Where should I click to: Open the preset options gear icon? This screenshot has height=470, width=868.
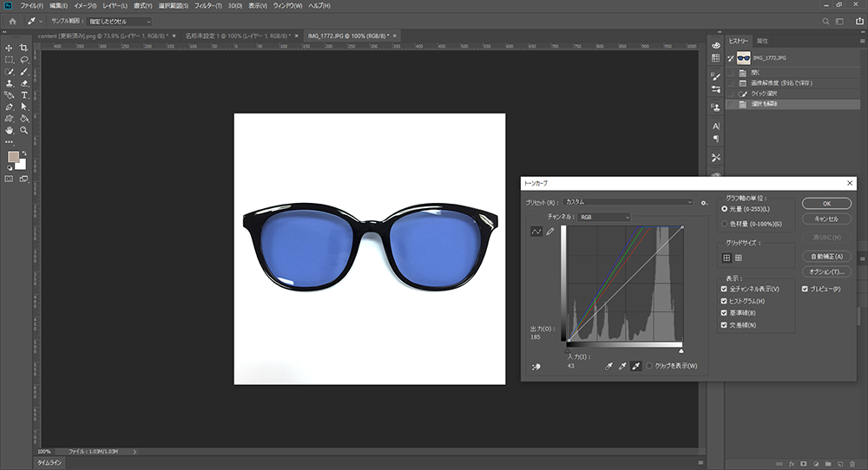click(x=705, y=202)
